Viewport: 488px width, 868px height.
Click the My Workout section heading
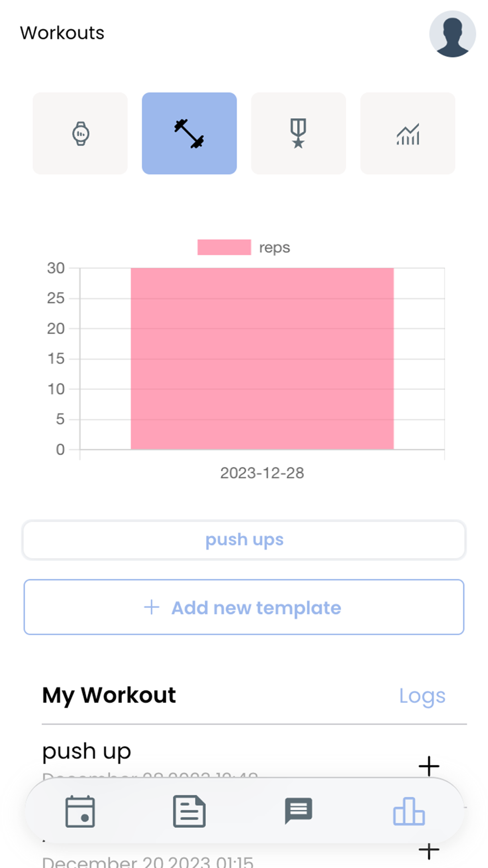click(109, 695)
